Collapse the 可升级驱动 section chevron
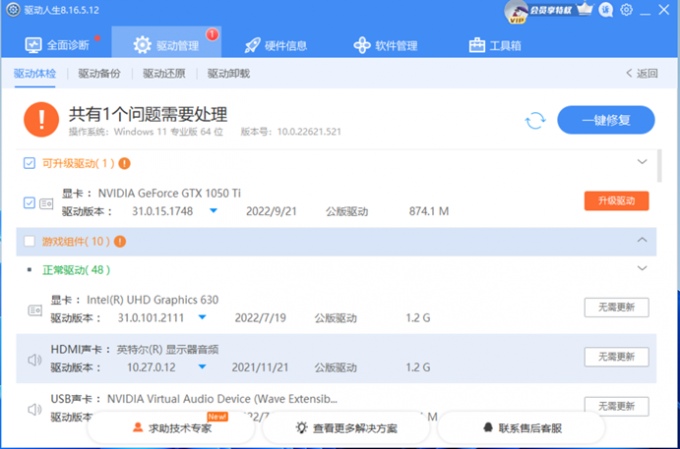 (642, 162)
